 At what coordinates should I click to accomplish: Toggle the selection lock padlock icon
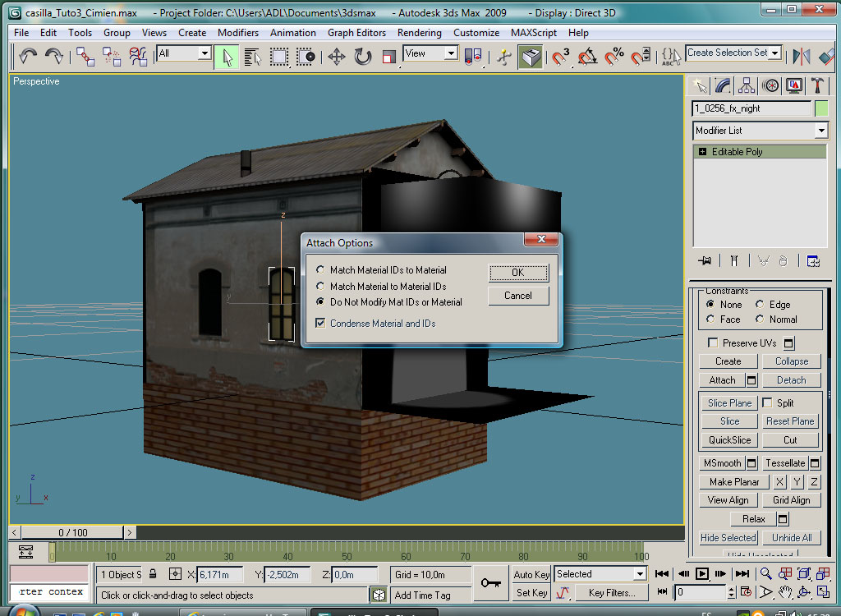click(x=153, y=574)
